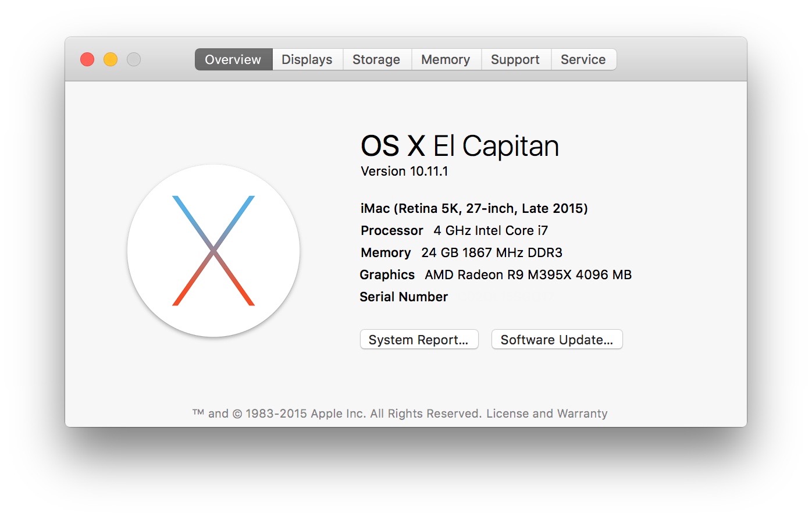This screenshot has width=812, height=520.
Task: Go to the Support tab
Action: pyautogui.click(x=515, y=59)
